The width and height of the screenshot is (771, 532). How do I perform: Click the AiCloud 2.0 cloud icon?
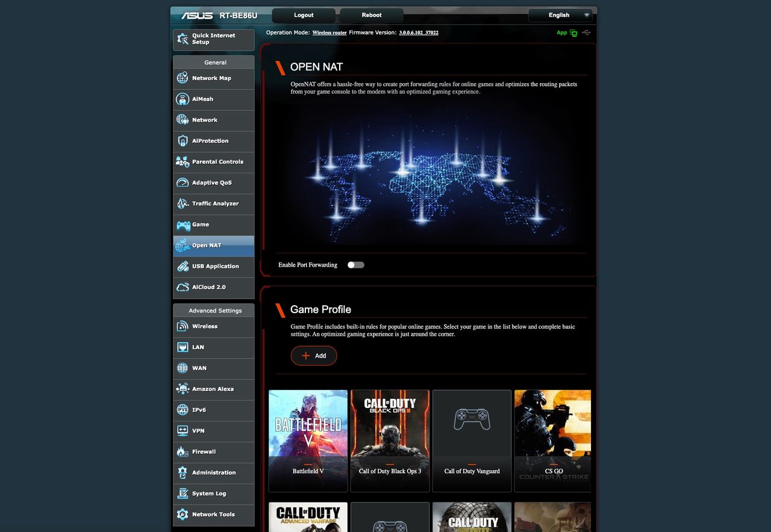[x=183, y=287]
